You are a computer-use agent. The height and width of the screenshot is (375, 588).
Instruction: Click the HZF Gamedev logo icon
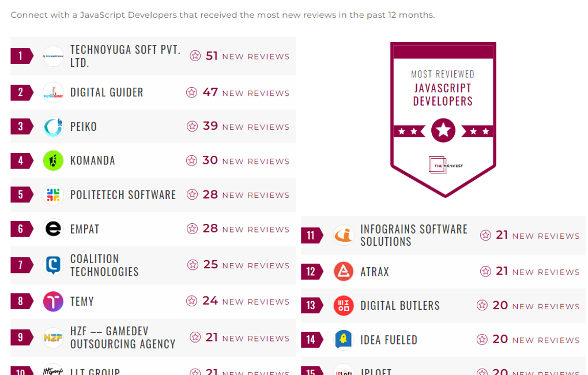click(53, 337)
